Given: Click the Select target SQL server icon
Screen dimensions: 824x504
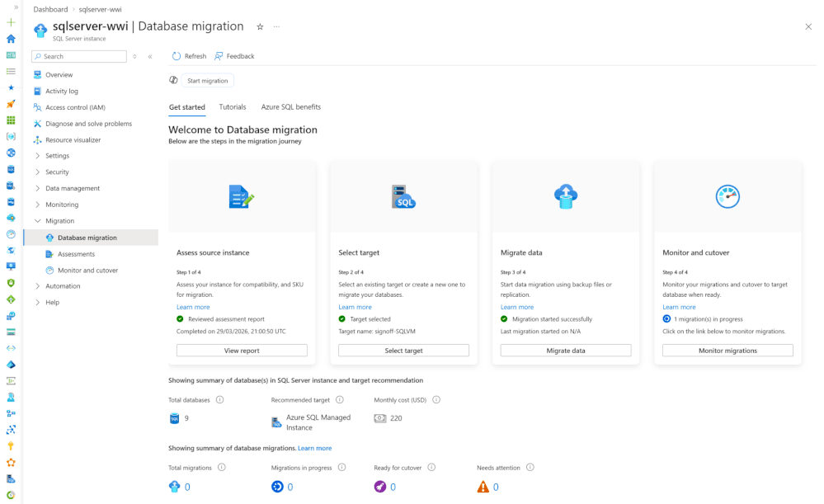Looking at the screenshot, I should pos(403,196).
